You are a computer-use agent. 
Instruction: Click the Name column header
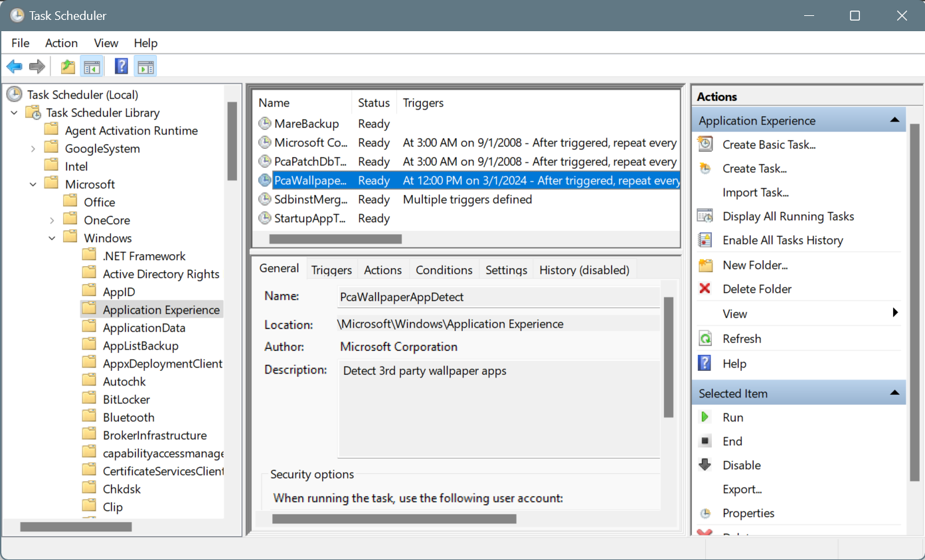coord(302,103)
